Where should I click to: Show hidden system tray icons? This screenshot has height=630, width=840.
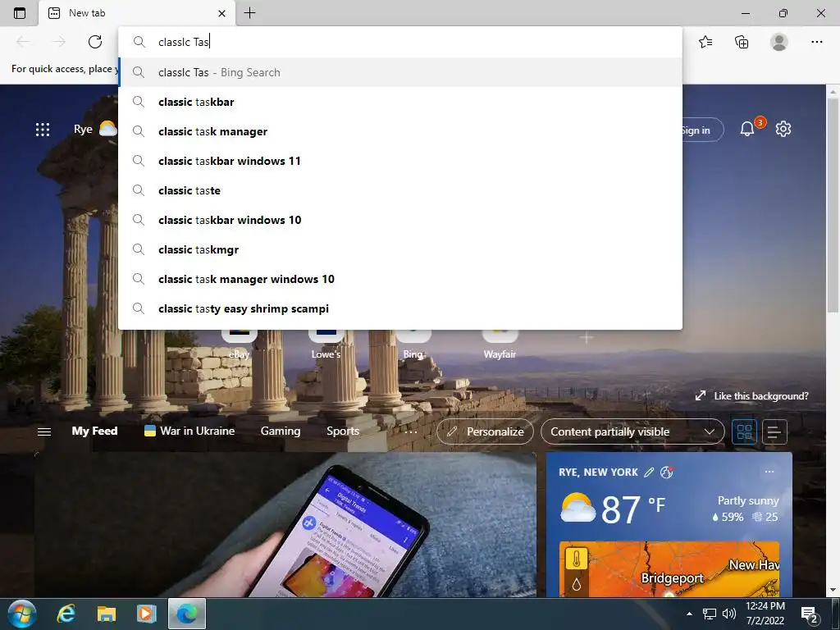[689, 614]
